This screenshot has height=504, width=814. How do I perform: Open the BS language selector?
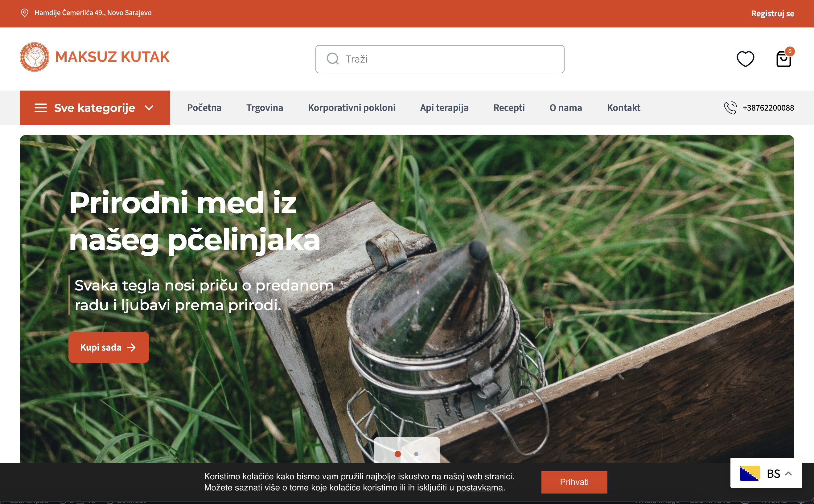[x=766, y=473]
